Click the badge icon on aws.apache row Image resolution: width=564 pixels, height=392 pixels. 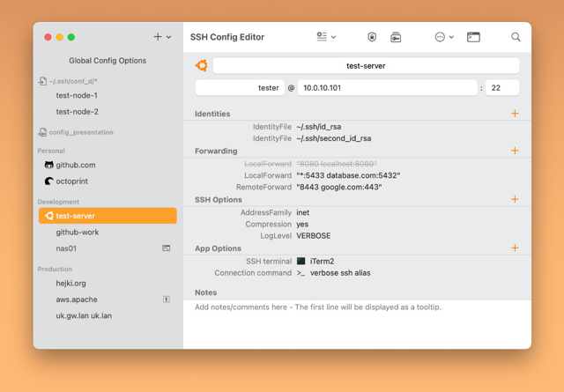point(167,300)
